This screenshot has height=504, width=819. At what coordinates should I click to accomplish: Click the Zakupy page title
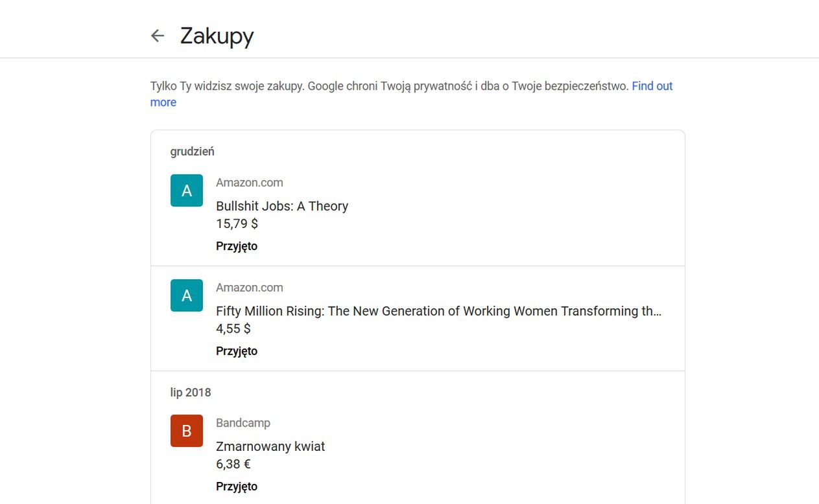pos(217,36)
